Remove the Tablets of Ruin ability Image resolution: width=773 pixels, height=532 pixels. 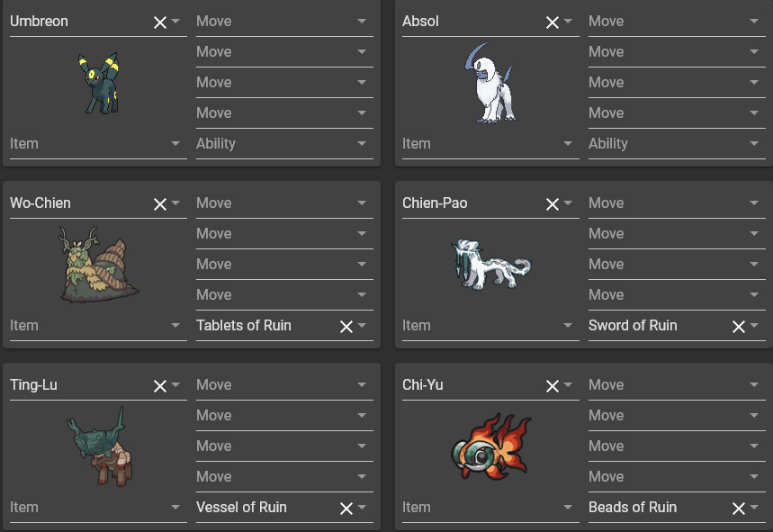[x=346, y=327]
